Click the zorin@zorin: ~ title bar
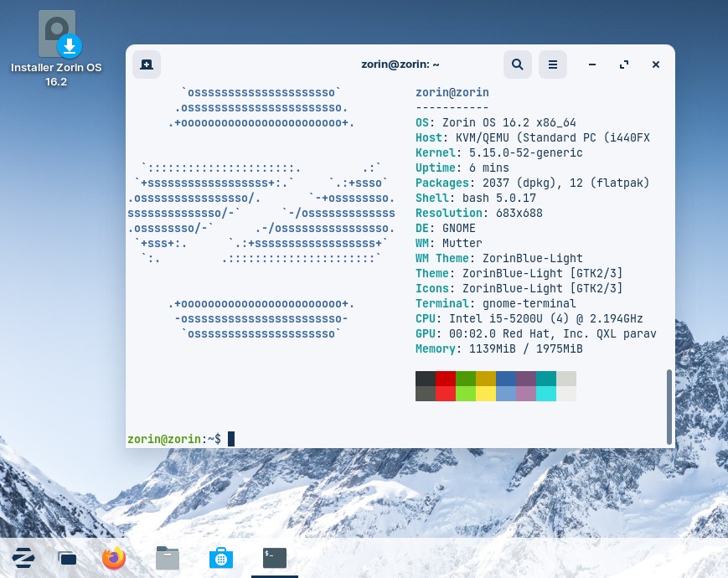 click(x=400, y=65)
